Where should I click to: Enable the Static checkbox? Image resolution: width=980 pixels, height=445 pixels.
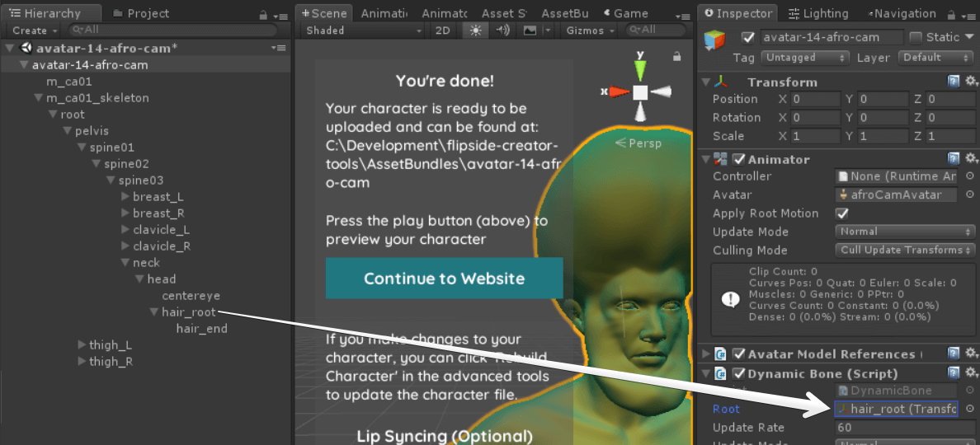[x=916, y=37]
